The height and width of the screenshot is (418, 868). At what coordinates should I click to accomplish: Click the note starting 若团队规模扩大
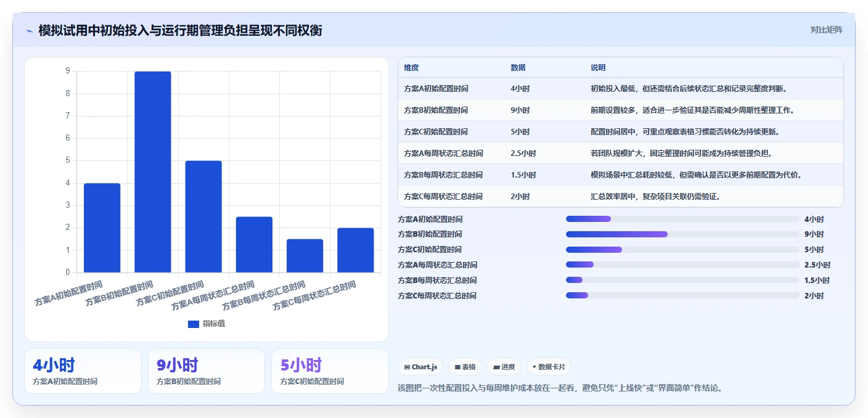click(x=681, y=154)
